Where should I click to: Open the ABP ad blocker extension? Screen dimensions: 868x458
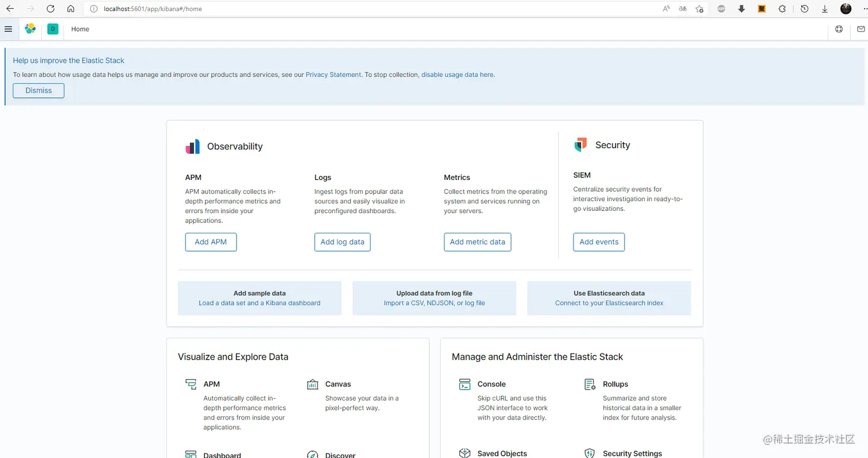(722, 9)
